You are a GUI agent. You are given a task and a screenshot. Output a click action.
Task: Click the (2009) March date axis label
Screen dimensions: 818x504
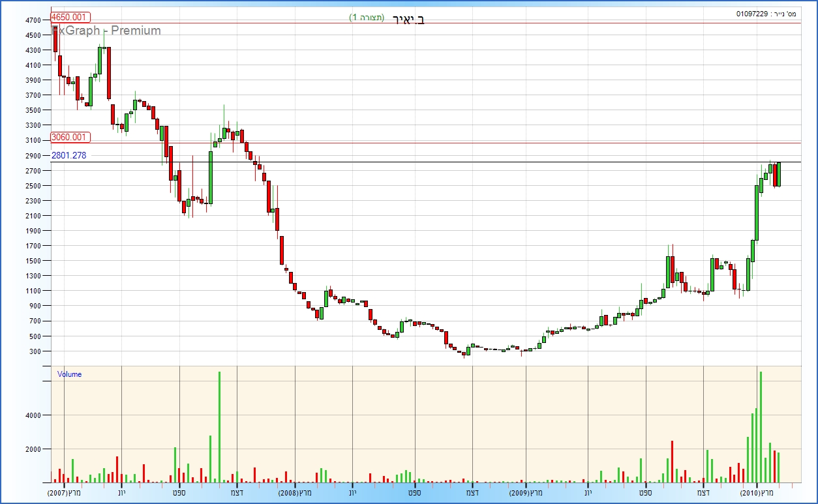(526, 494)
